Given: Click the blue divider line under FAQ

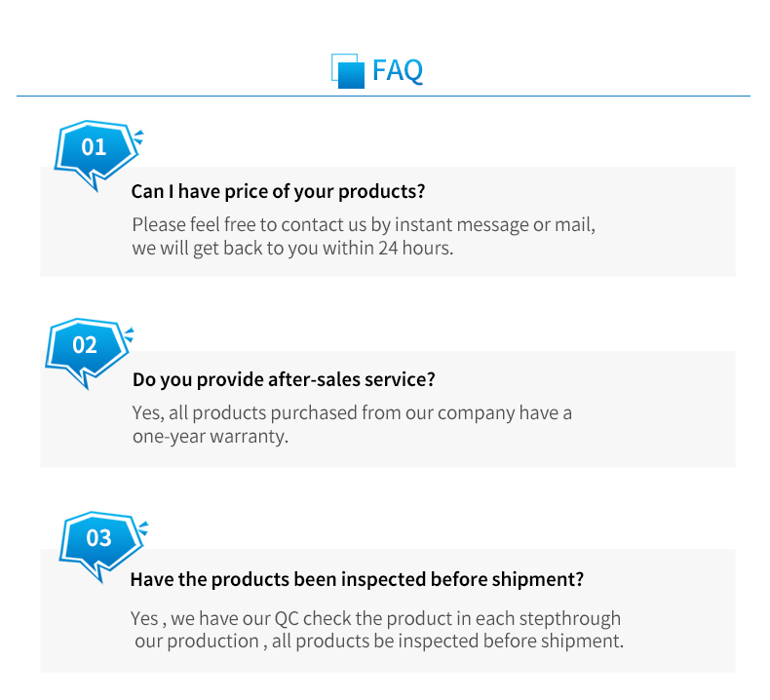Looking at the screenshot, I should 383,96.
